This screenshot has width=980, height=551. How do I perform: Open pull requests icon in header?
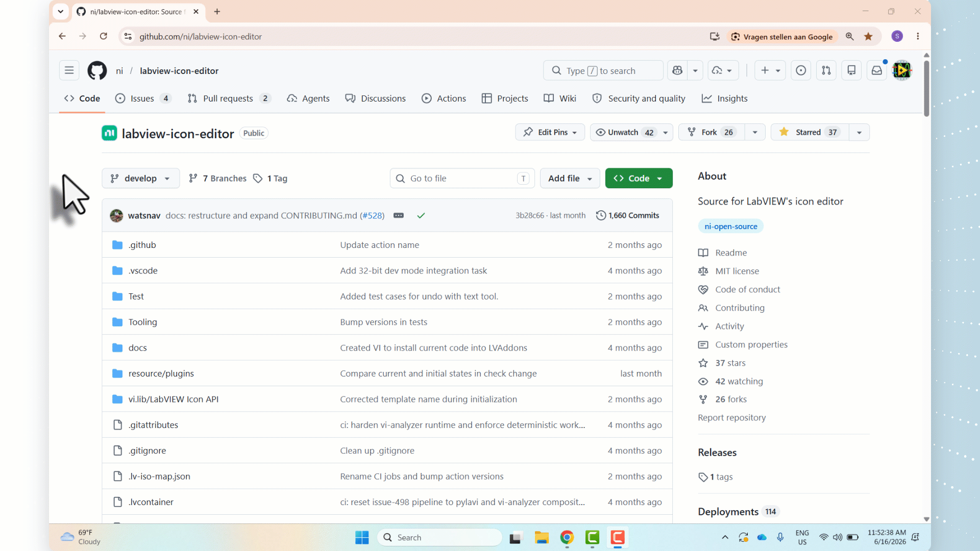point(826,70)
